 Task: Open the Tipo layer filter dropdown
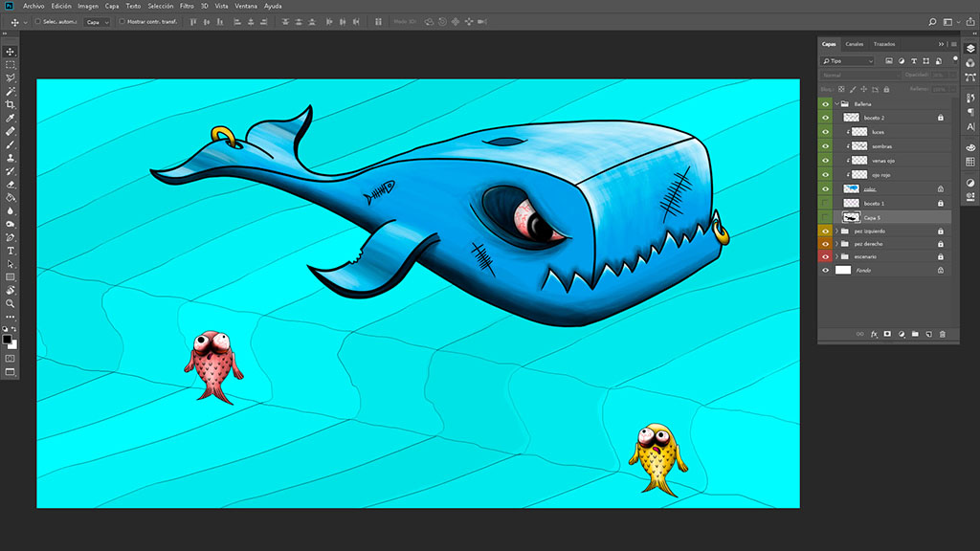(847, 60)
